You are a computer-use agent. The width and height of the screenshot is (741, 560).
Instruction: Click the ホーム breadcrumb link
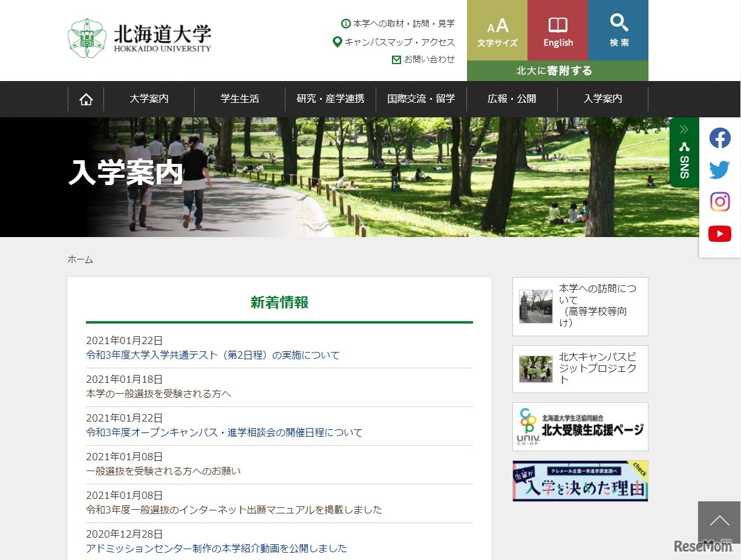click(x=80, y=259)
